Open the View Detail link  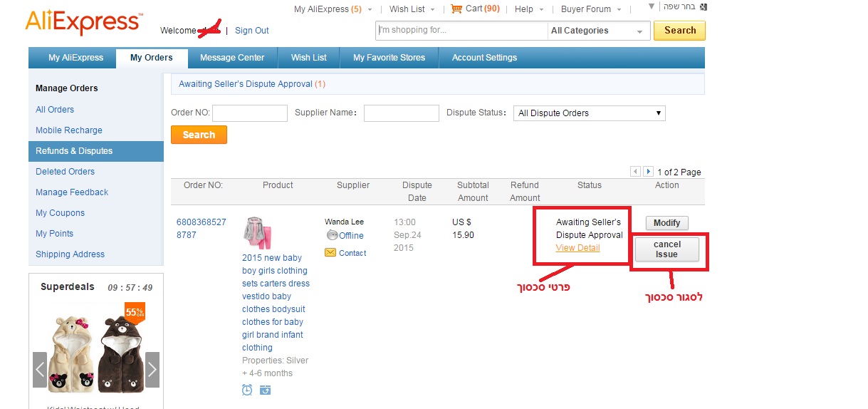pos(577,248)
